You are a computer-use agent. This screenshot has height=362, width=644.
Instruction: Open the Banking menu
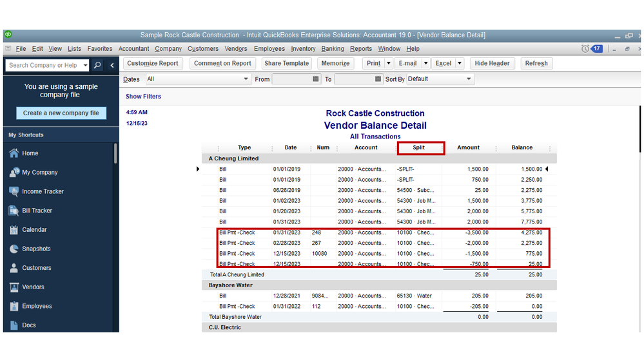(x=333, y=49)
